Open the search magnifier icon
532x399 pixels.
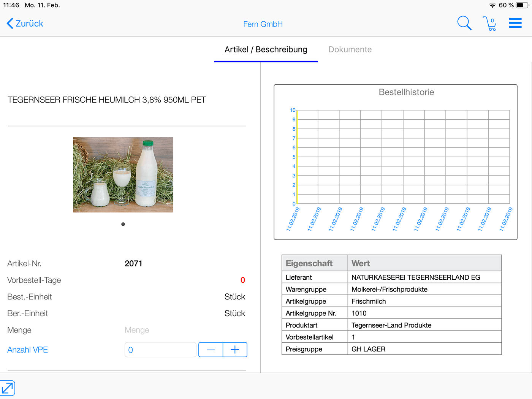[464, 23]
